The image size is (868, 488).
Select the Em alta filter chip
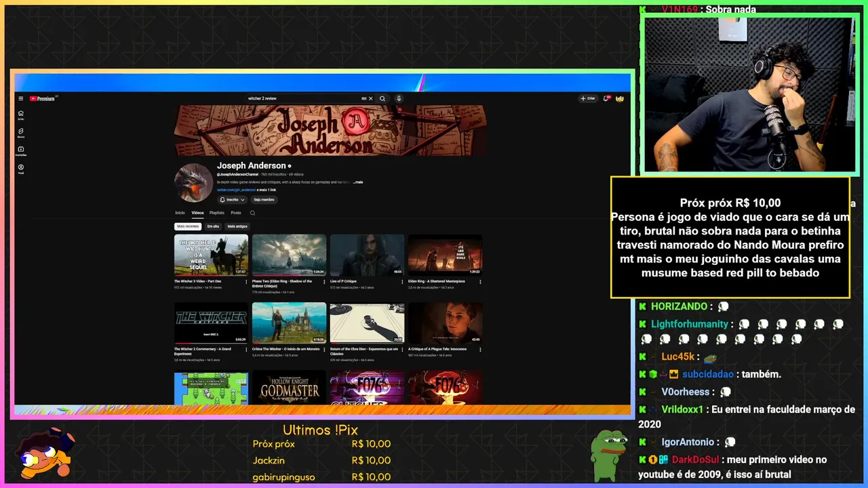[x=213, y=226]
